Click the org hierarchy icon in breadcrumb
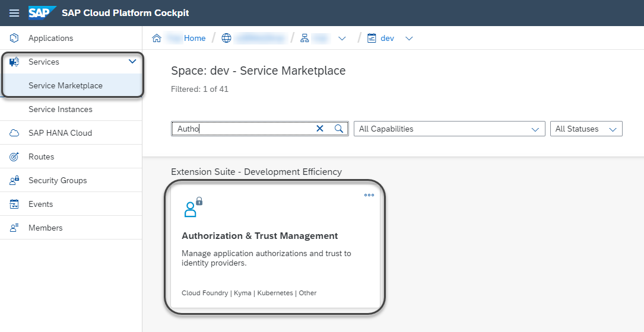This screenshot has height=332, width=644. click(304, 38)
